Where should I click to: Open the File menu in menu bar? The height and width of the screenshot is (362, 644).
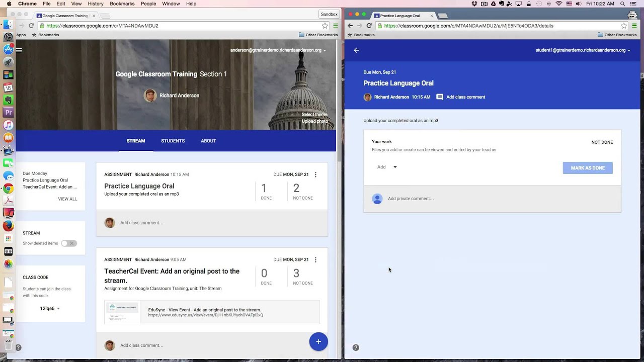tap(47, 4)
